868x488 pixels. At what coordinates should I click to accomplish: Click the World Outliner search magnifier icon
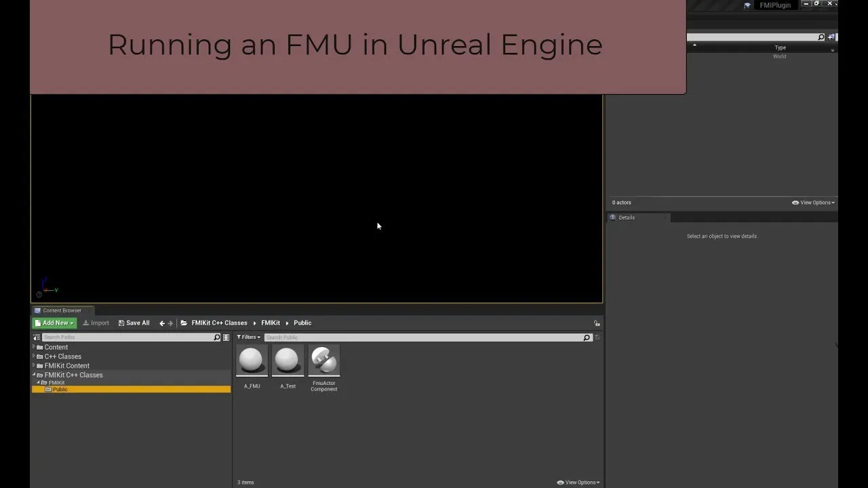[821, 37]
